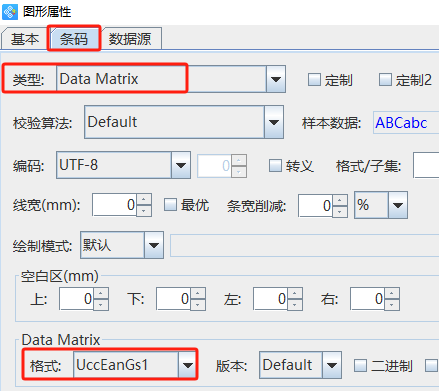Viewport: 439px width, 391px height.
Task: Click the 空白区 下 value field
Action: pos(173,299)
